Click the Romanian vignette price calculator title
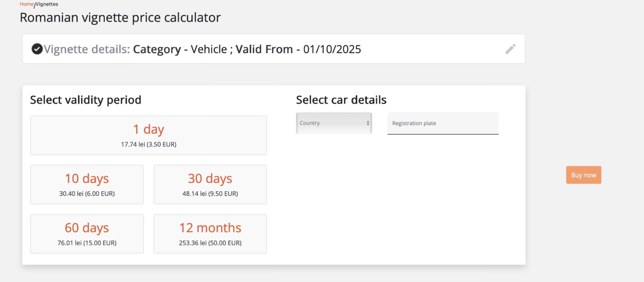 pos(120,17)
